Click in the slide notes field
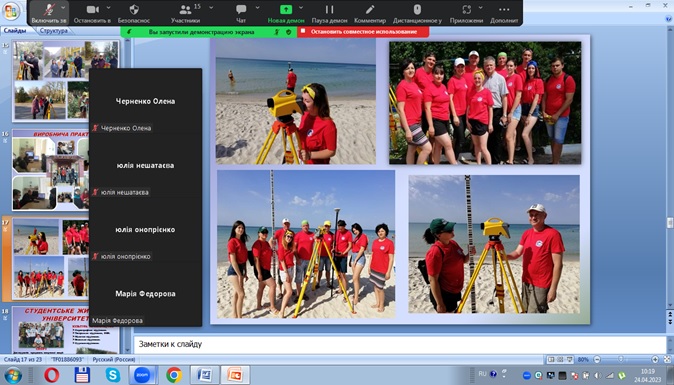Image resolution: width=674 pixels, height=385 pixels. 400,344
